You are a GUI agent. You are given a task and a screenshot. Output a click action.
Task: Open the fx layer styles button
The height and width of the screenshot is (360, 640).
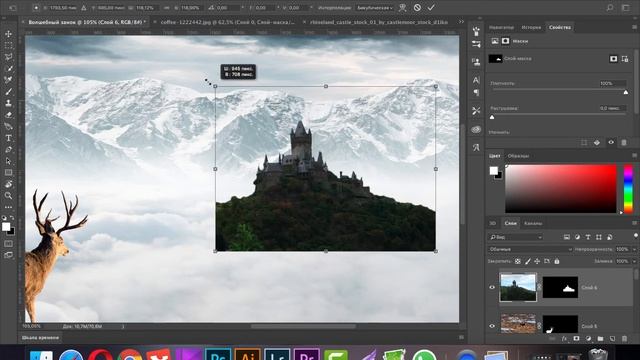[x=564, y=339]
